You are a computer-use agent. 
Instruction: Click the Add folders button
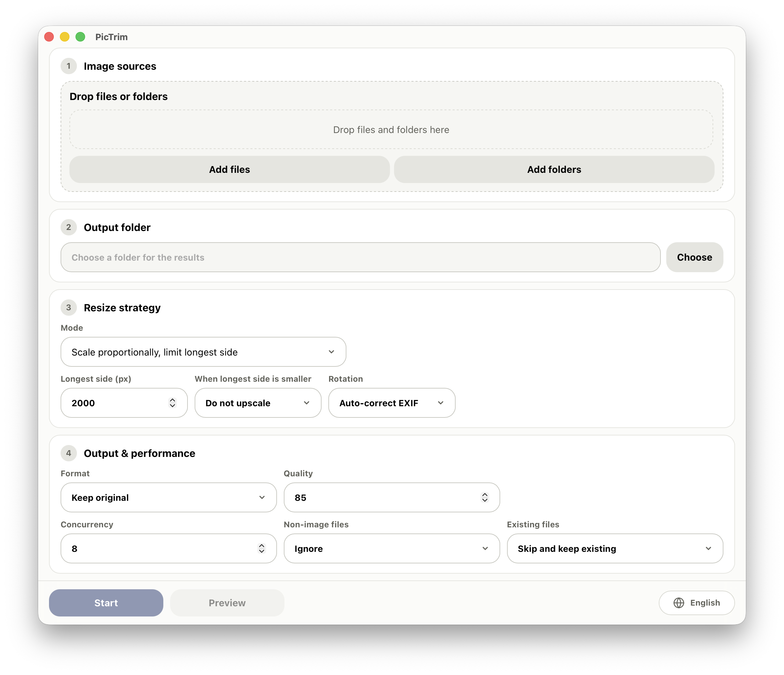(x=554, y=169)
